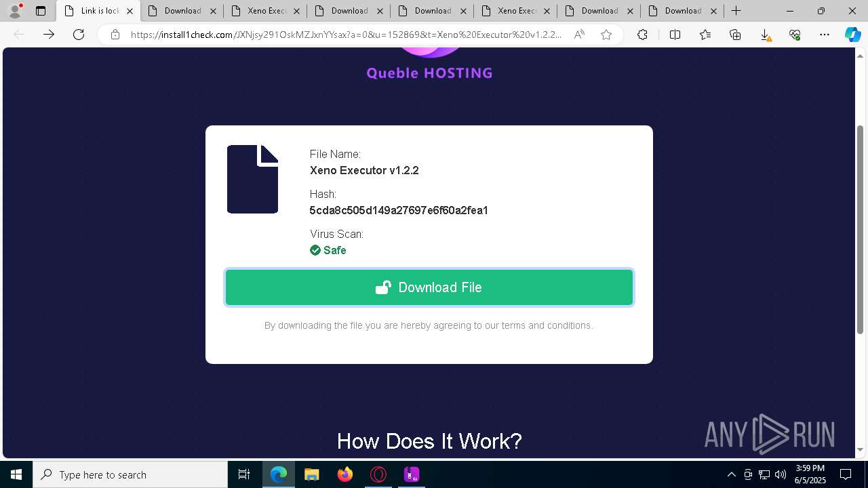
Task: Open a new tab with plus button
Action: click(736, 11)
